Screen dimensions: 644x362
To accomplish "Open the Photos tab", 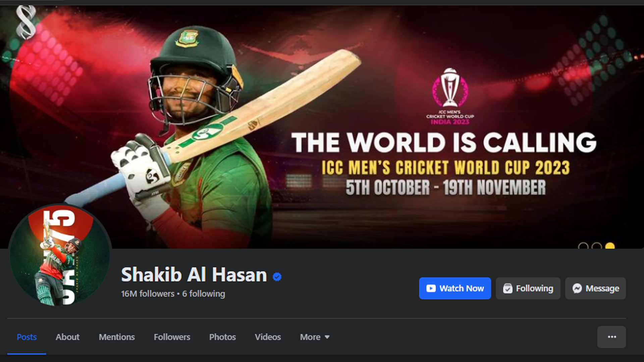I will point(222,337).
